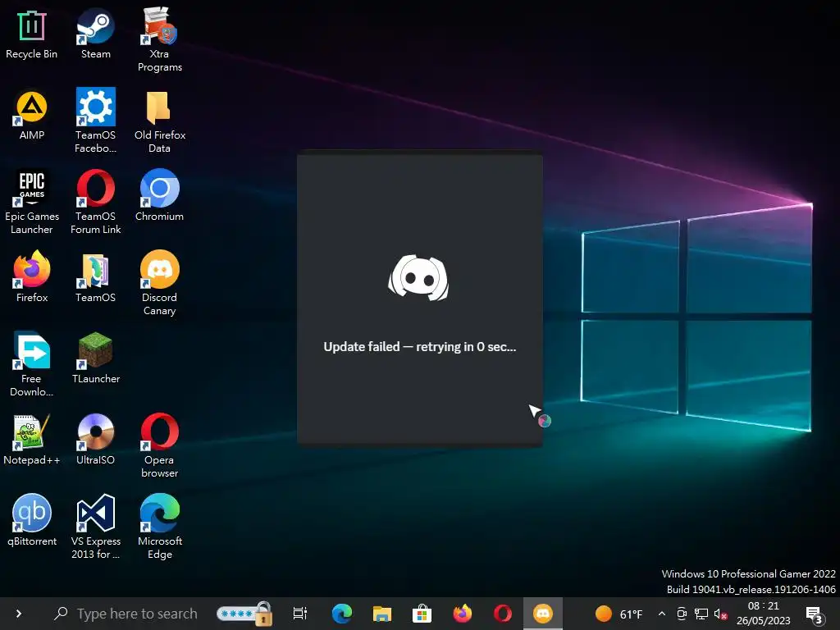The image size is (840, 630).
Task: Open Microsoft Edge from the taskbar
Action: (342, 614)
